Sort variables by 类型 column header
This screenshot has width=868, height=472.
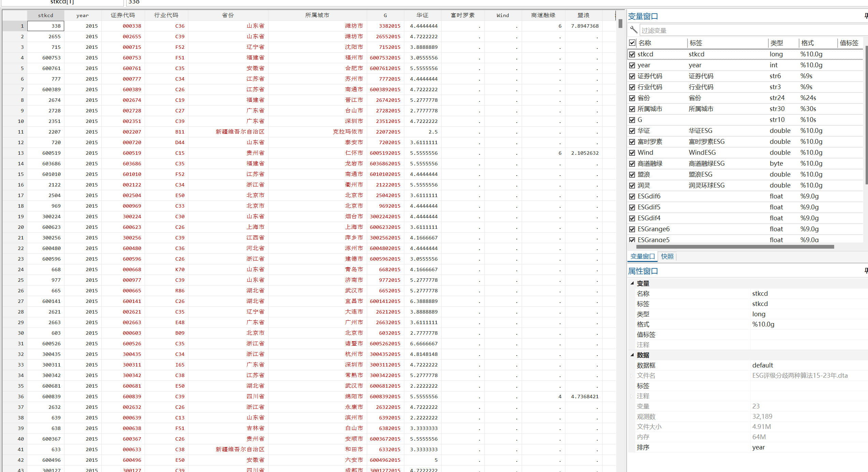point(777,43)
